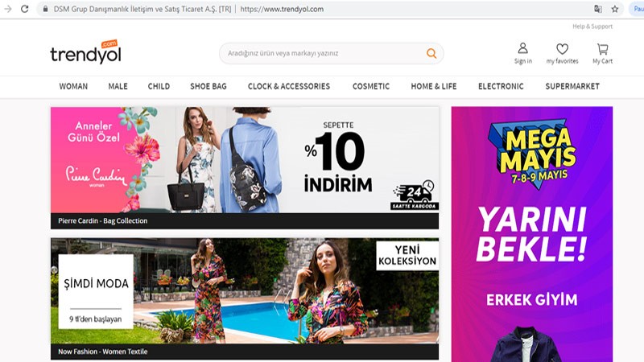Viewport: 644px width, 362px height.
Task: Click the ŞİMDİ MODA box on banner
Action: (x=96, y=291)
